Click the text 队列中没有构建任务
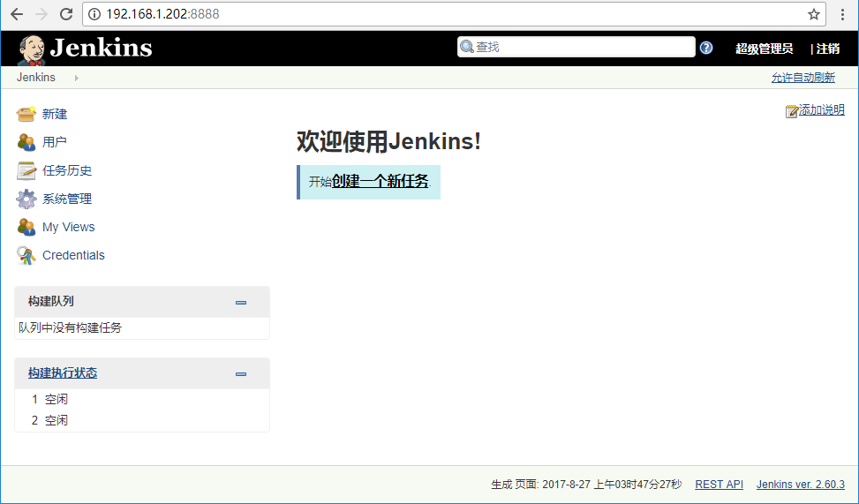Screen dimensions: 859x504 pyautogui.click(x=70, y=327)
